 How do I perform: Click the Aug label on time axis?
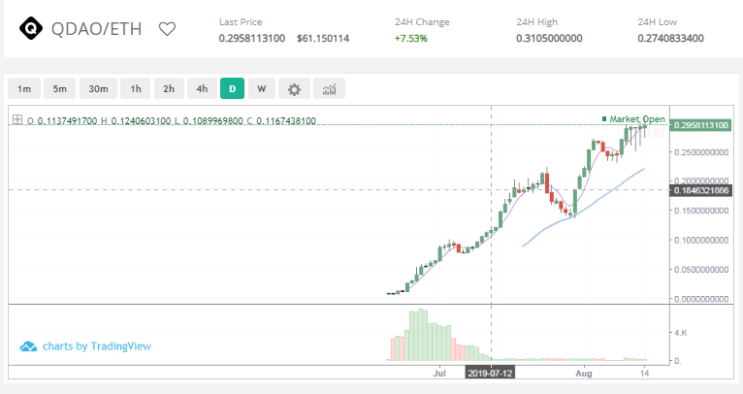[x=584, y=373]
